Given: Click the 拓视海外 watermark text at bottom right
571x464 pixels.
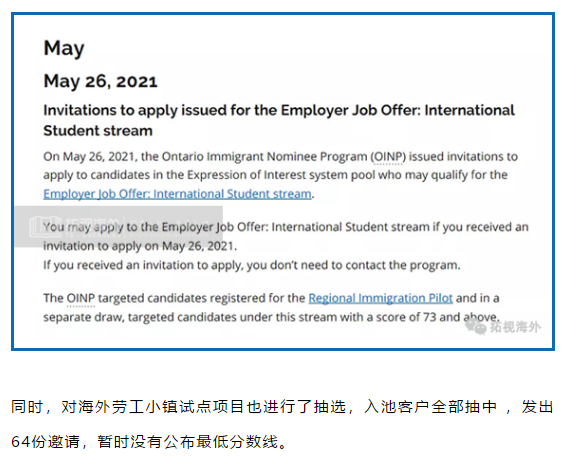Looking at the screenshot, I should tap(515, 327).
